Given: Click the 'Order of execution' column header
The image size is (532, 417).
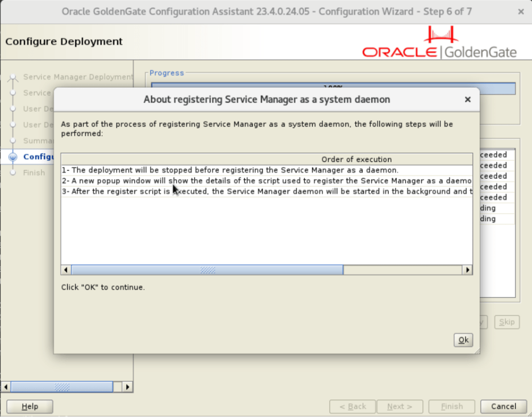Looking at the screenshot, I should (267, 159).
